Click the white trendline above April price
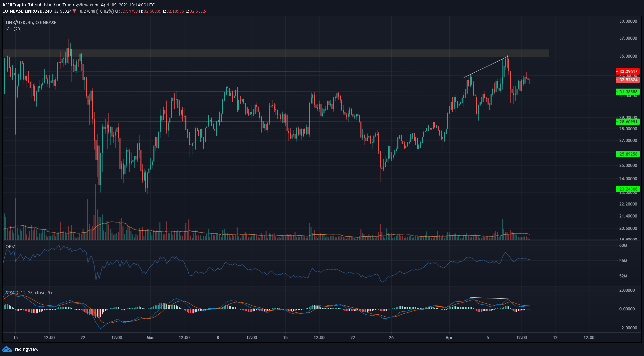 tap(486, 67)
